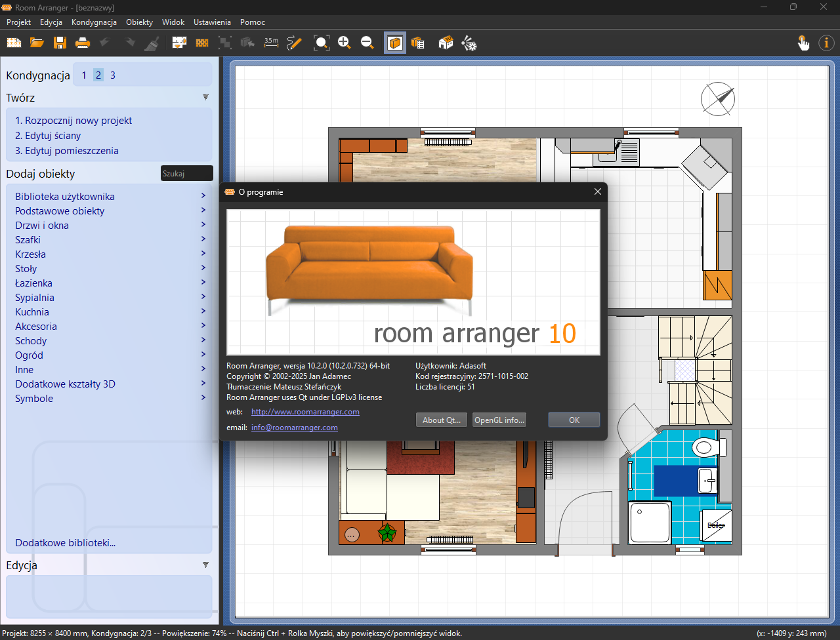Viewport: 840px width, 640px height.
Task: Expand the Inne category
Action: click(x=110, y=370)
